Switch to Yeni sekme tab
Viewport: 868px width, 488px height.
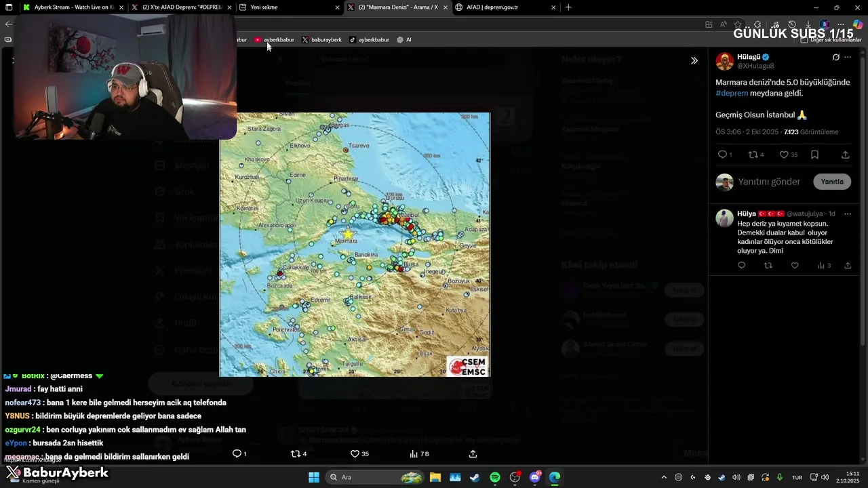(x=290, y=7)
